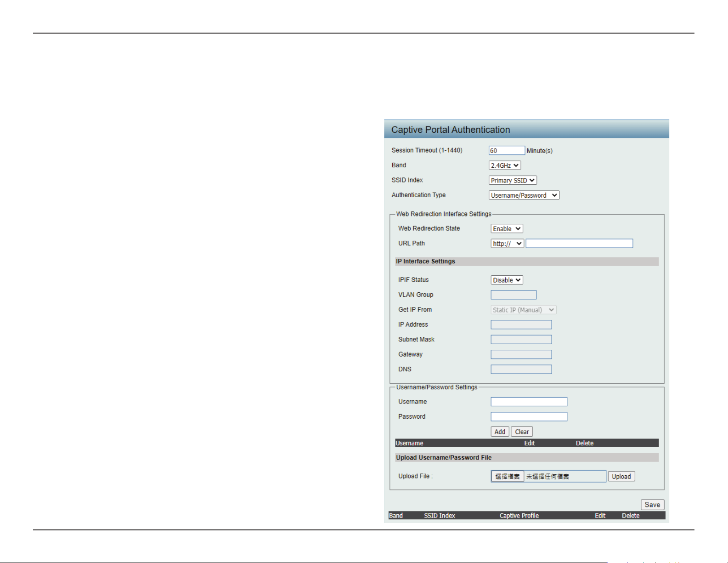Screen dimensions: 728x563
Task: Click the Add button
Action: (x=500, y=432)
